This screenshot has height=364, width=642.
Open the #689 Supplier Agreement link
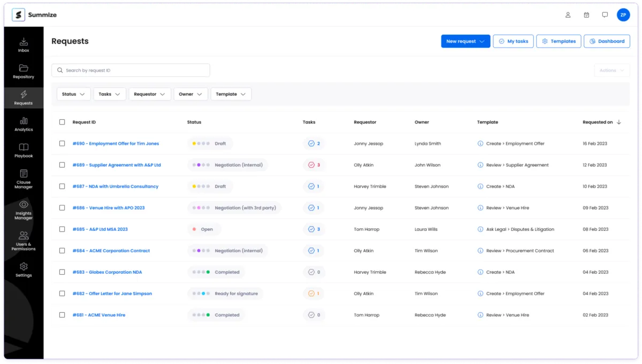[x=117, y=165]
